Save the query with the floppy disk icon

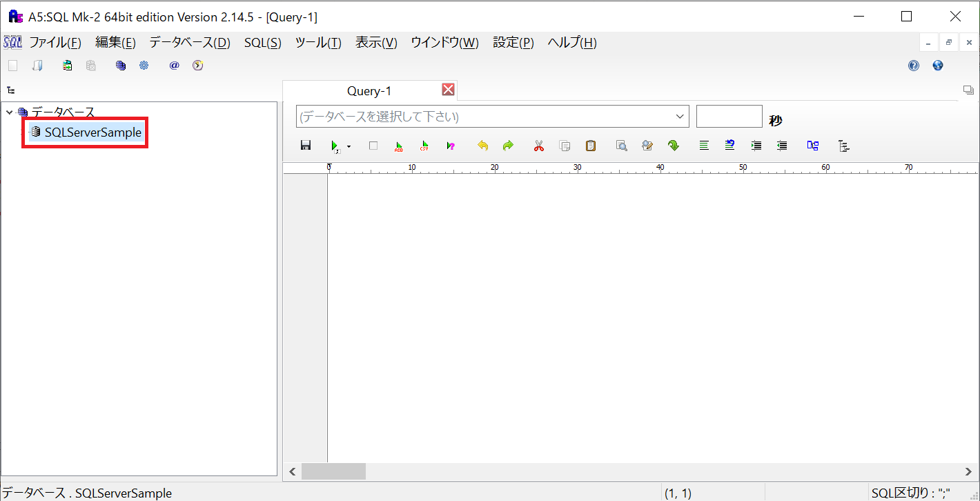pos(306,146)
